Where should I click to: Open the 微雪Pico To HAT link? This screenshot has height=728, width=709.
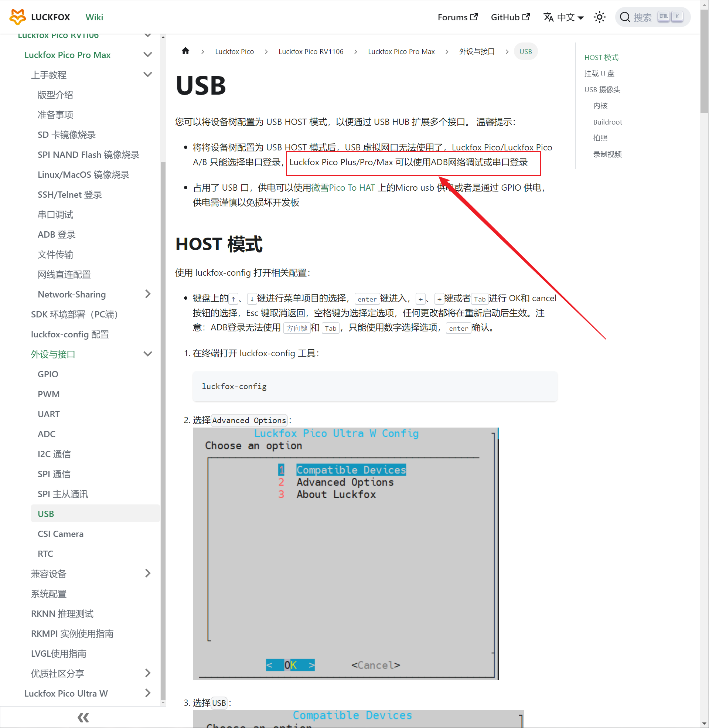pos(343,188)
